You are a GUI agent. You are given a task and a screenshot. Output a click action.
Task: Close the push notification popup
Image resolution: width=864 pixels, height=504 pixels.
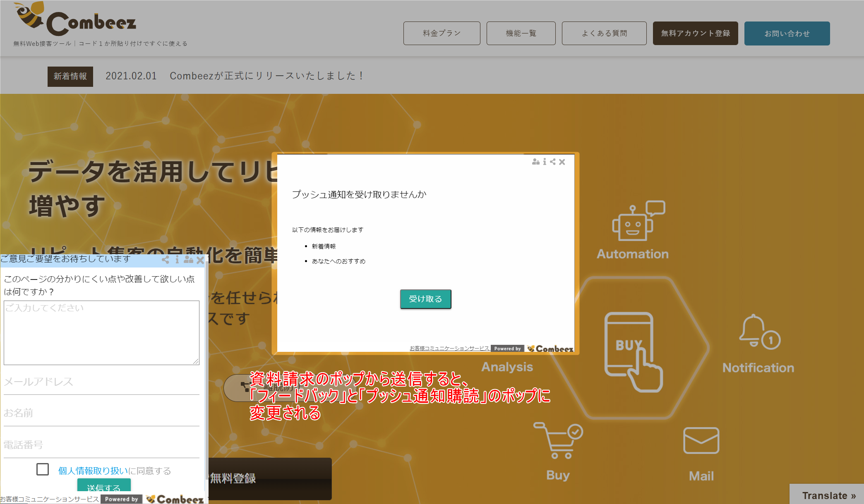point(562,162)
